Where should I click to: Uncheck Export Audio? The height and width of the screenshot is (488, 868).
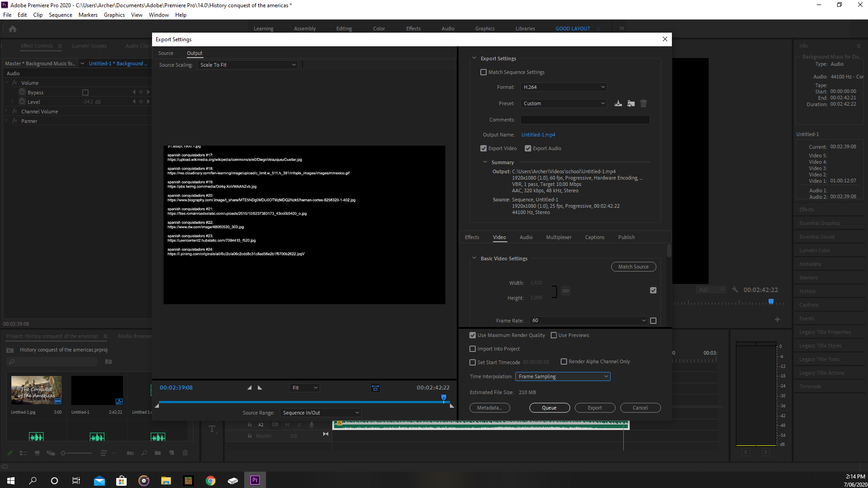coord(528,148)
